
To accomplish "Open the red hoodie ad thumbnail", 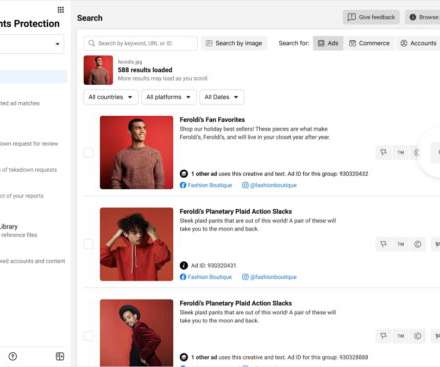I will (136, 244).
